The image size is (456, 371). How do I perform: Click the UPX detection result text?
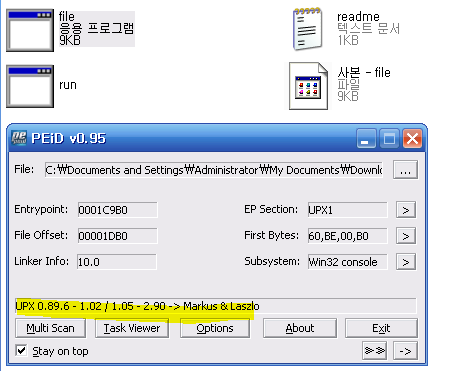click(x=138, y=306)
